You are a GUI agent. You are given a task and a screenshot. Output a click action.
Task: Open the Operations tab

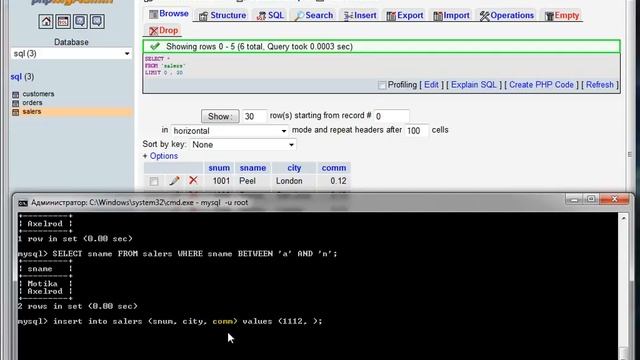point(507,16)
